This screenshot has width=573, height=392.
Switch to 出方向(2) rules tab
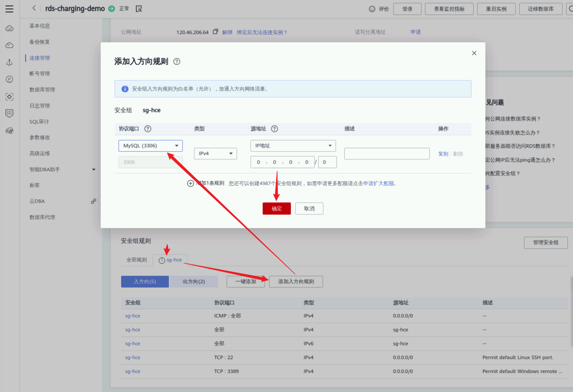(193, 282)
